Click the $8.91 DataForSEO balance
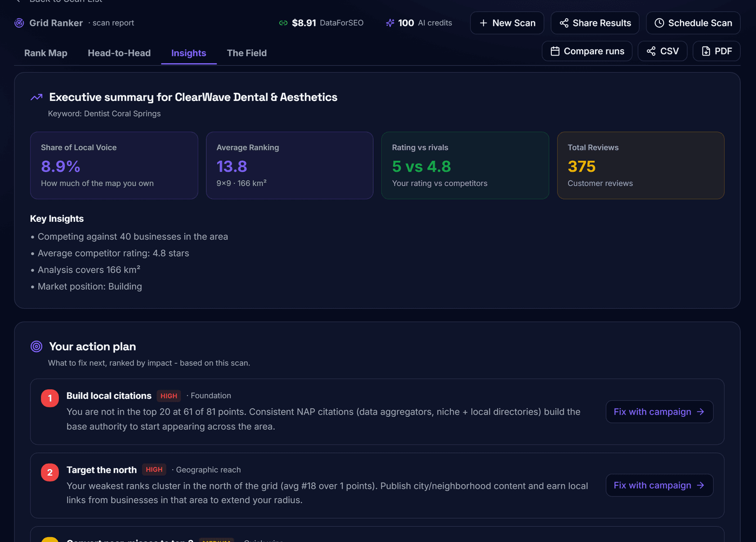This screenshot has height=542, width=756. pos(321,23)
